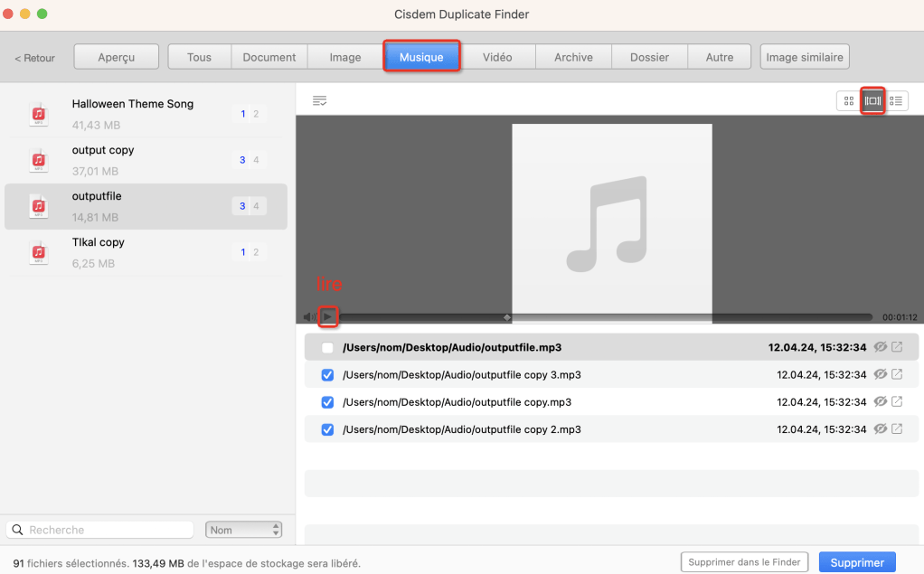This screenshot has height=574, width=924.
Task: Switch to grid thumbnail view
Action: 848,101
